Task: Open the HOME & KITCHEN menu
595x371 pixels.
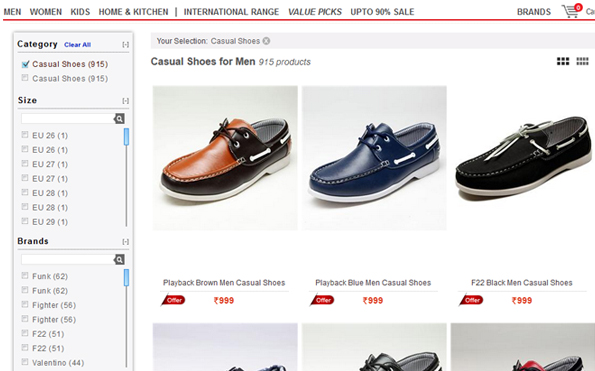Action: coord(133,12)
